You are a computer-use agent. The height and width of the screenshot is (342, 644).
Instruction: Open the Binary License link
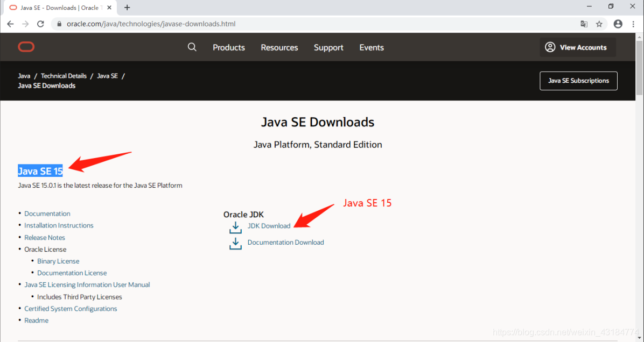[58, 261]
